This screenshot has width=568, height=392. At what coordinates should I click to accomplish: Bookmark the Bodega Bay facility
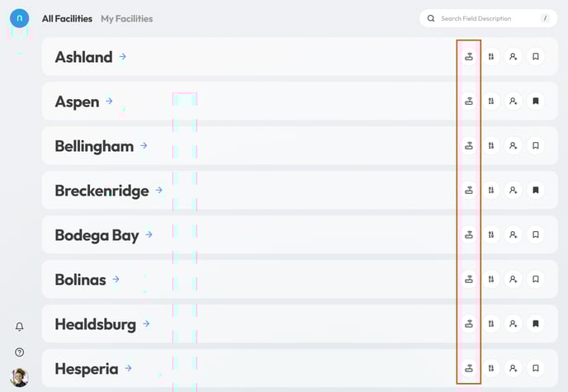click(x=536, y=234)
